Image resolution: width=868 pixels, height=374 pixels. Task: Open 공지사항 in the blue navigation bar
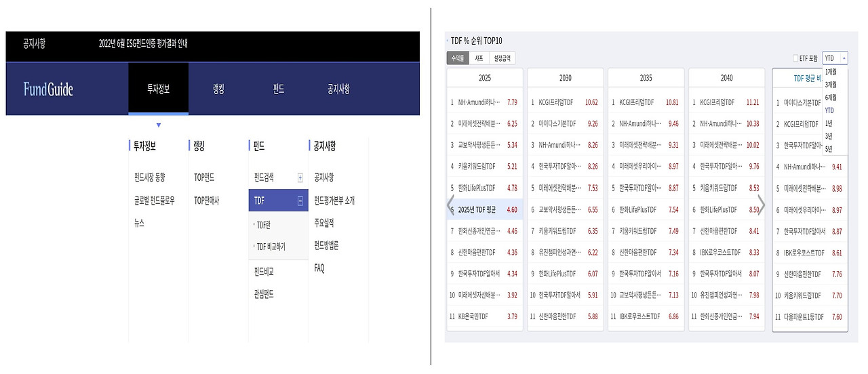(x=338, y=89)
